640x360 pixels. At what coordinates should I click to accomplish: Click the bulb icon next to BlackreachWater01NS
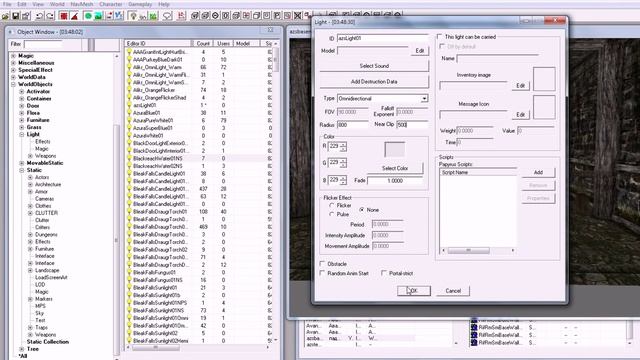pos(129,158)
